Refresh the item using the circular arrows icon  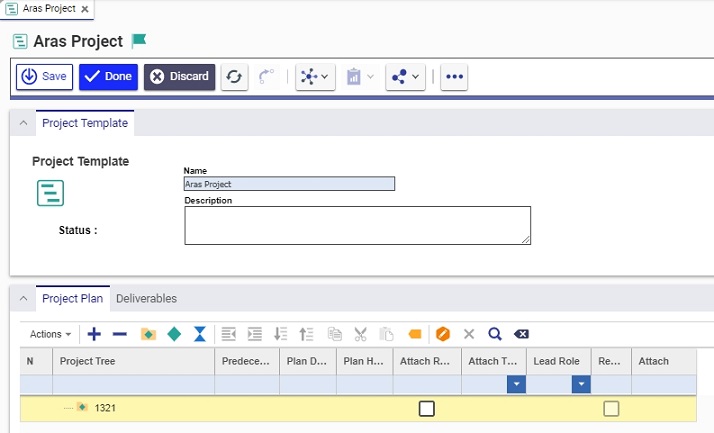tap(235, 76)
